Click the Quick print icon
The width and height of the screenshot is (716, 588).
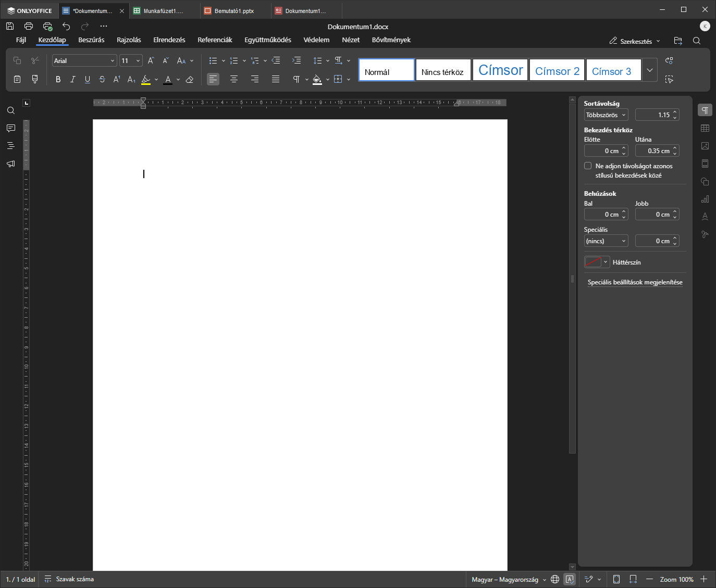[47, 26]
